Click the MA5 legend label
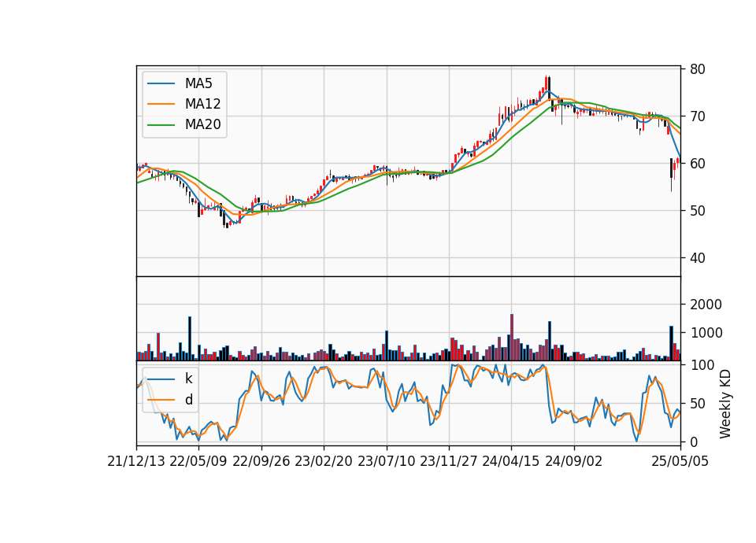Viewport: 756px width, 543px height. tap(198, 83)
